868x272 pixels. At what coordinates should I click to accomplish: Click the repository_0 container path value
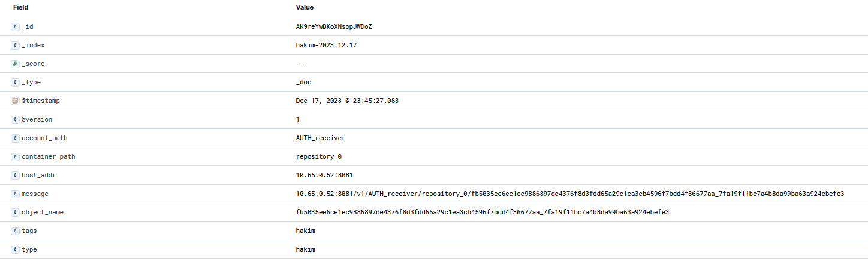click(x=319, y=157)
